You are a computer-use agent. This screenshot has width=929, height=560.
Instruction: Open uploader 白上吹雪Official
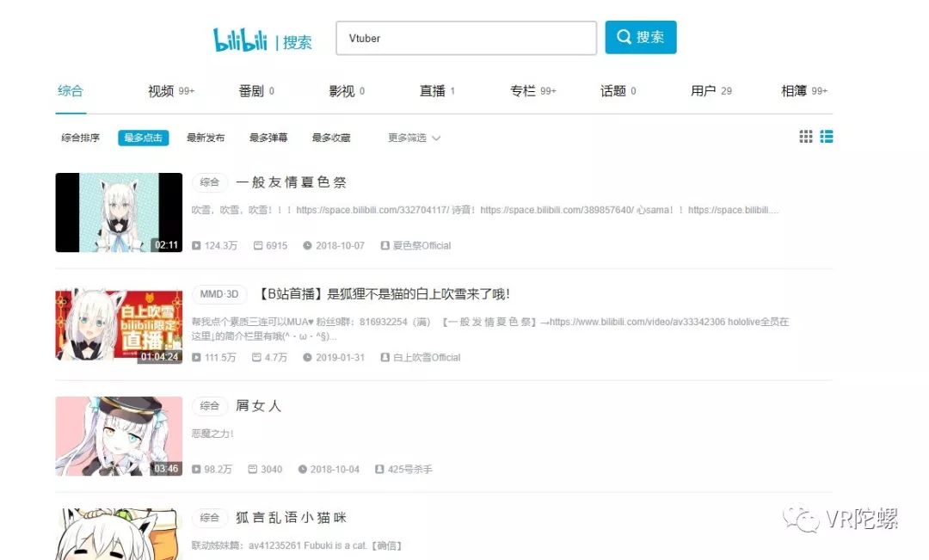[x=427, y=357]
